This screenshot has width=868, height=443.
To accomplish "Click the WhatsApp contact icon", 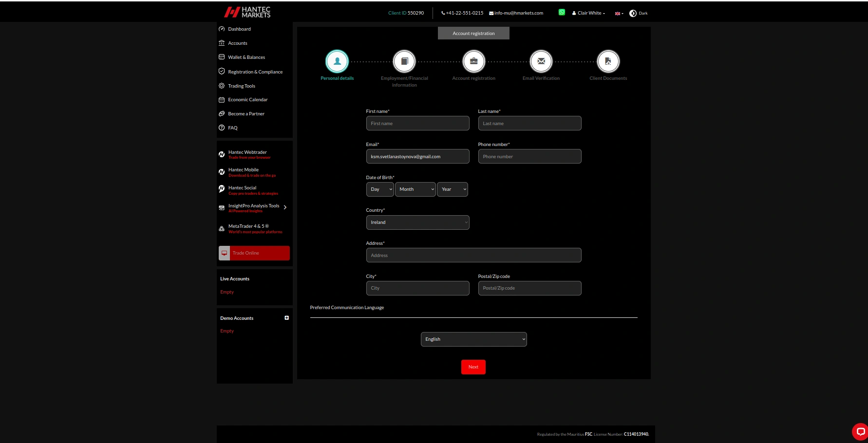I will coord(562,12).
